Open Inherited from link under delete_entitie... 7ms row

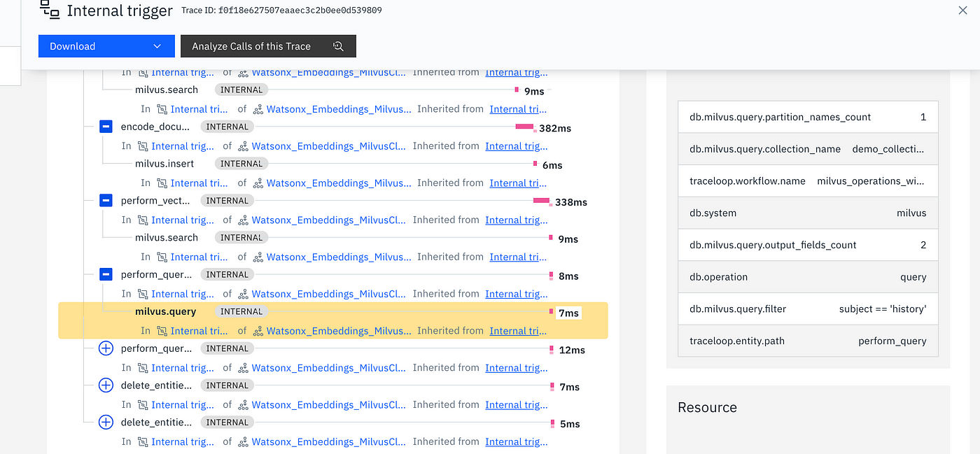(x=516, y=404)
